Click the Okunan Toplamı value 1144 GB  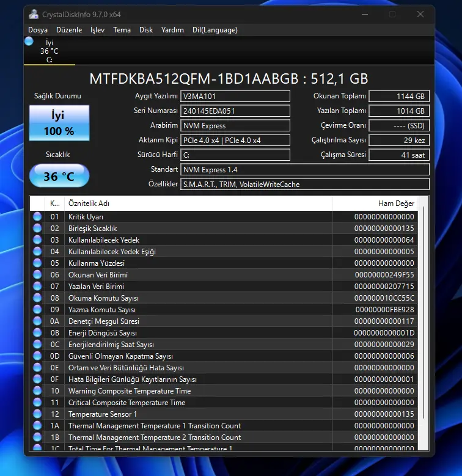[399, 96]
